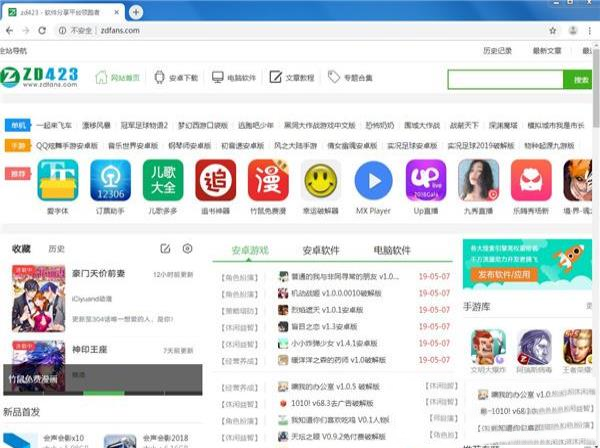This screenshot has width=600, height=448.
Task: Open the MX Player app icon
Action: pyautogui.click(x=373, y=180)
